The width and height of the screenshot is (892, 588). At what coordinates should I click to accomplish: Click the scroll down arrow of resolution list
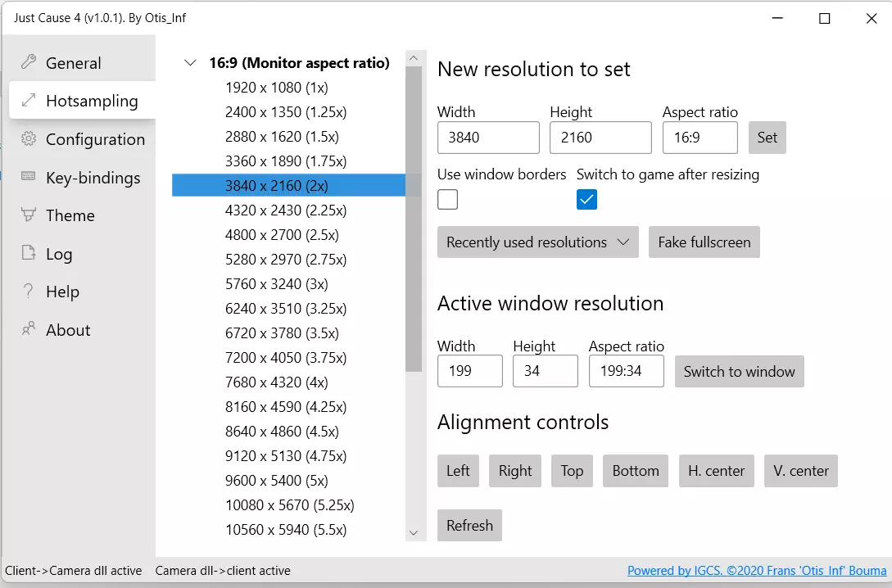point(414,533)
